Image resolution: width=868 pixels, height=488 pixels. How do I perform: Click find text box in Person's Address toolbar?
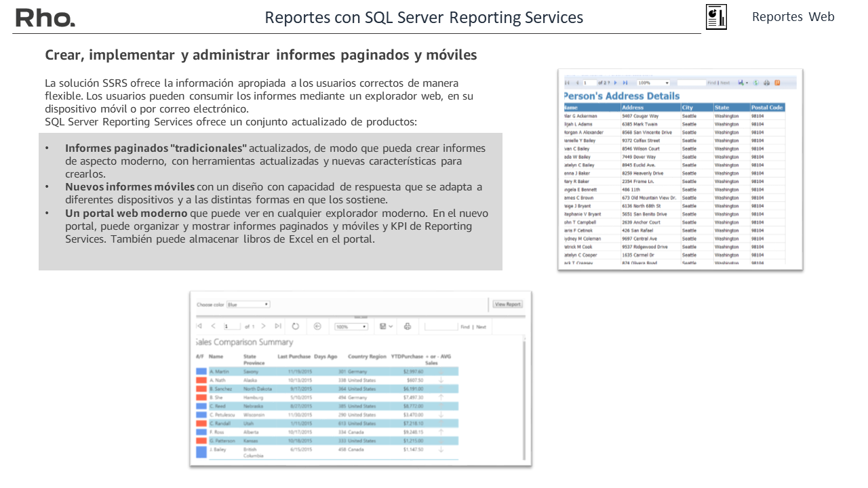[692, 83]
